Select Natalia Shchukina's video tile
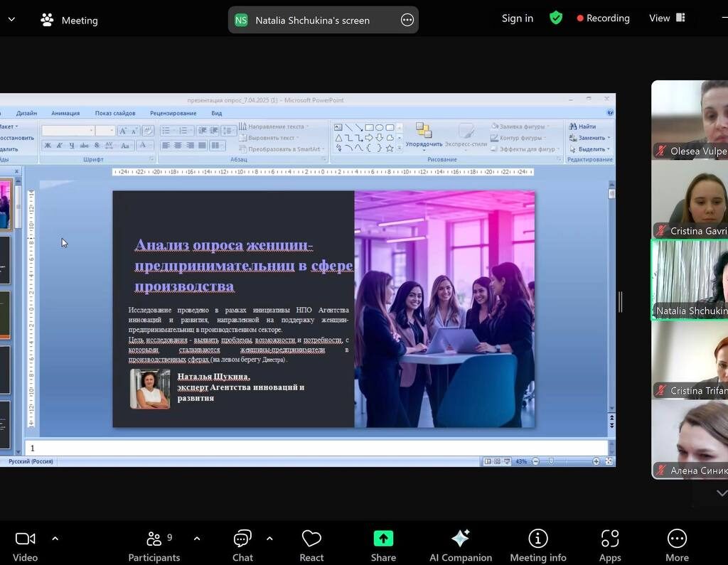 click(x=690, y=280)
